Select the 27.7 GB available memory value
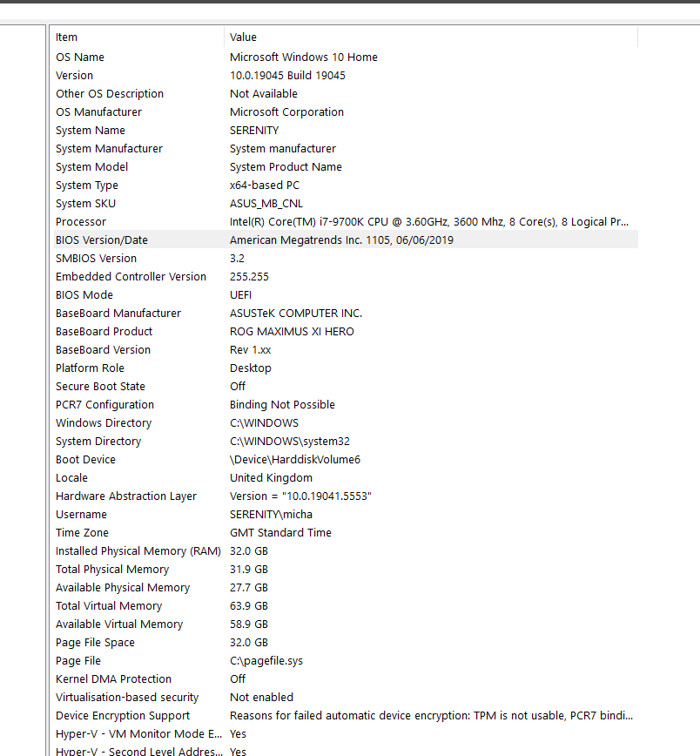The height and width of the screenshot is (756, 700). click(x=249, y=588)
